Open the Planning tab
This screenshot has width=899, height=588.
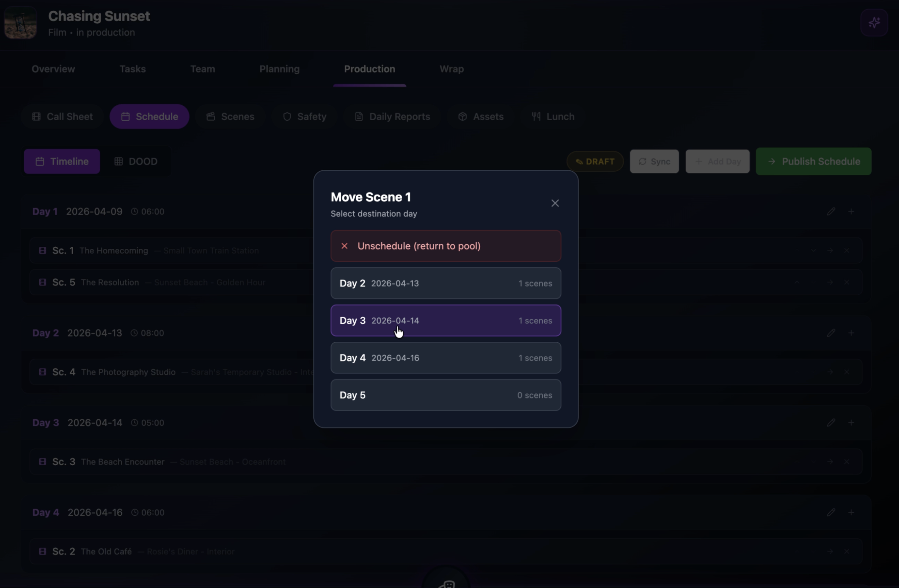coord(279,69)
